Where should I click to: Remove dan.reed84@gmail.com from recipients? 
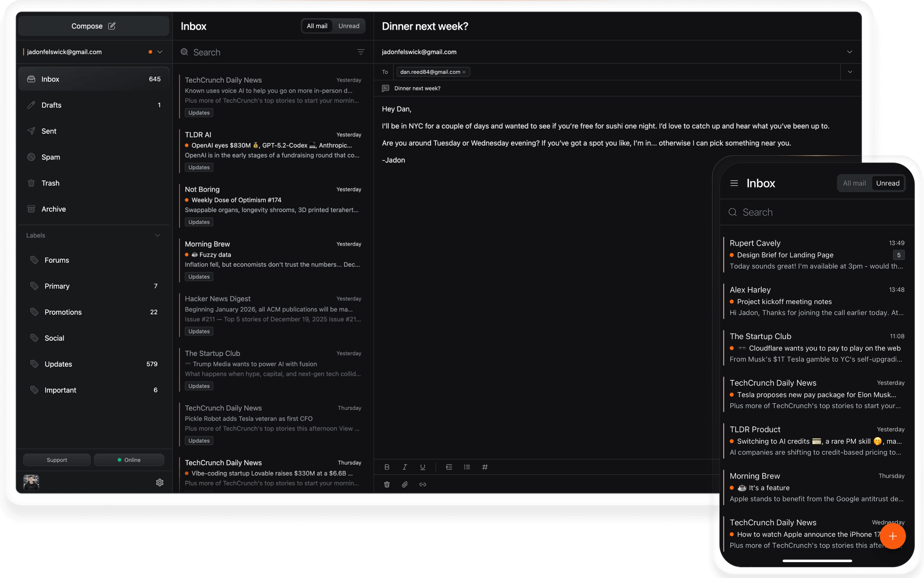point(464,72)
